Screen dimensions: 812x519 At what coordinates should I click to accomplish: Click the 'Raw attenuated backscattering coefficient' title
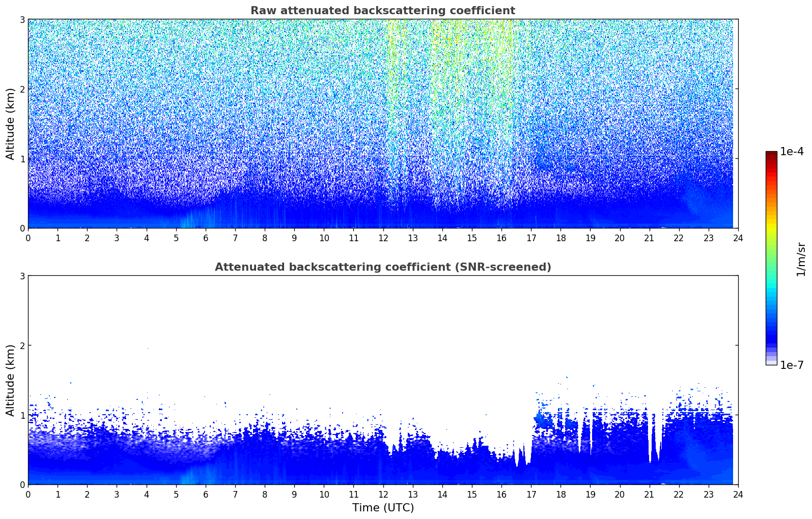coord(383,11)
